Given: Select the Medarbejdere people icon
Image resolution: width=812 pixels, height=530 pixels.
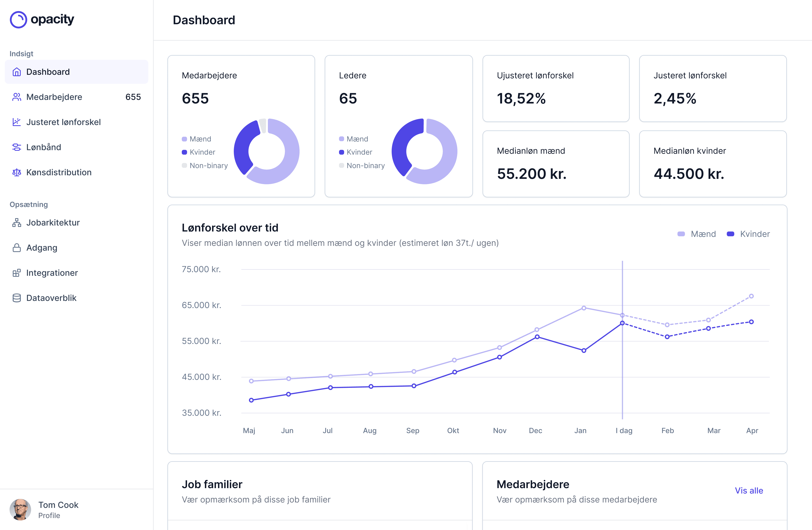Looking at the screenshot, I should [x=16, y=97].
